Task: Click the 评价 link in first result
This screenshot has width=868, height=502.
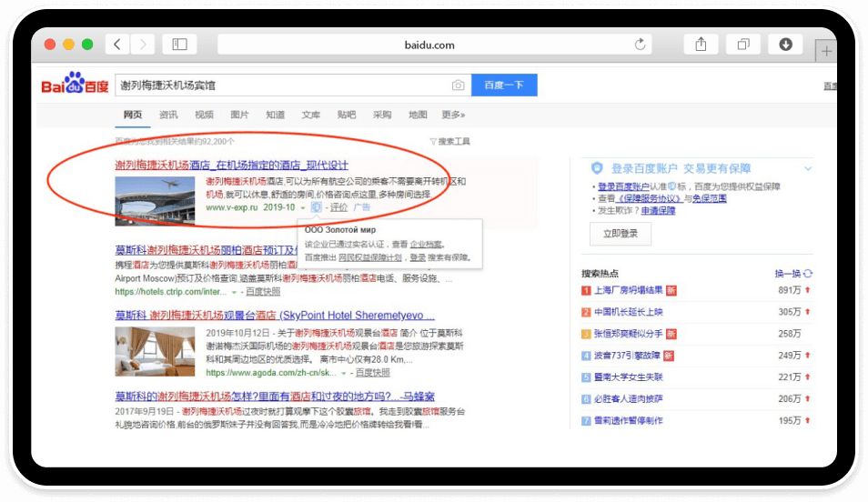Action: [338, 207]
